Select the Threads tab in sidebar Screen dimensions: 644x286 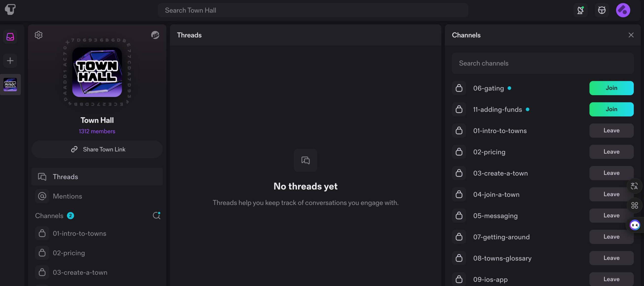[97, 177]
